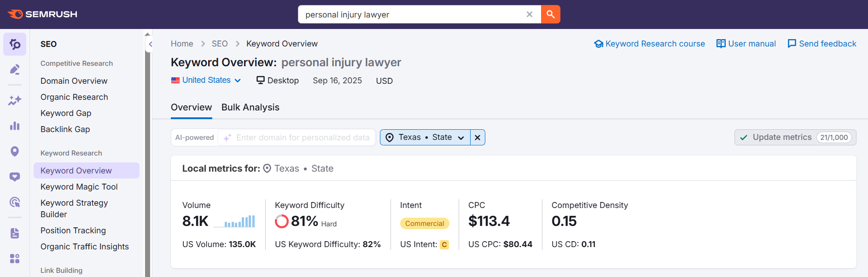
Task: Open Keyword Magic Tool in sidebar
Action: [79, 187]
